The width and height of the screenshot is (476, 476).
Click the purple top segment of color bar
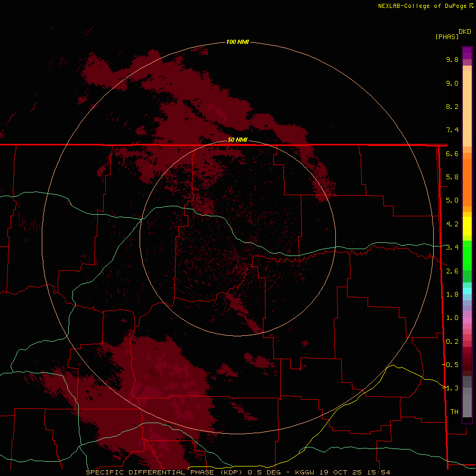click(x=467, y=53)
